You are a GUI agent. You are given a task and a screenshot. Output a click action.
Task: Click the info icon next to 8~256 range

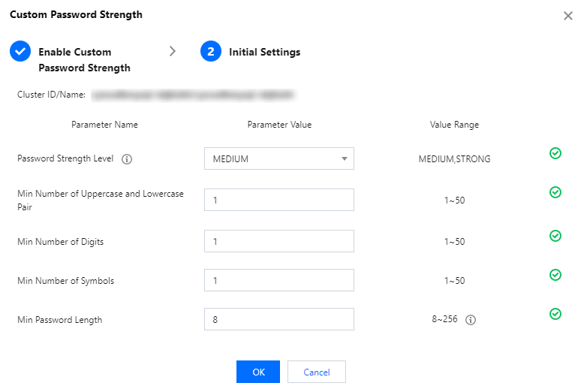[x=471, y=320]
